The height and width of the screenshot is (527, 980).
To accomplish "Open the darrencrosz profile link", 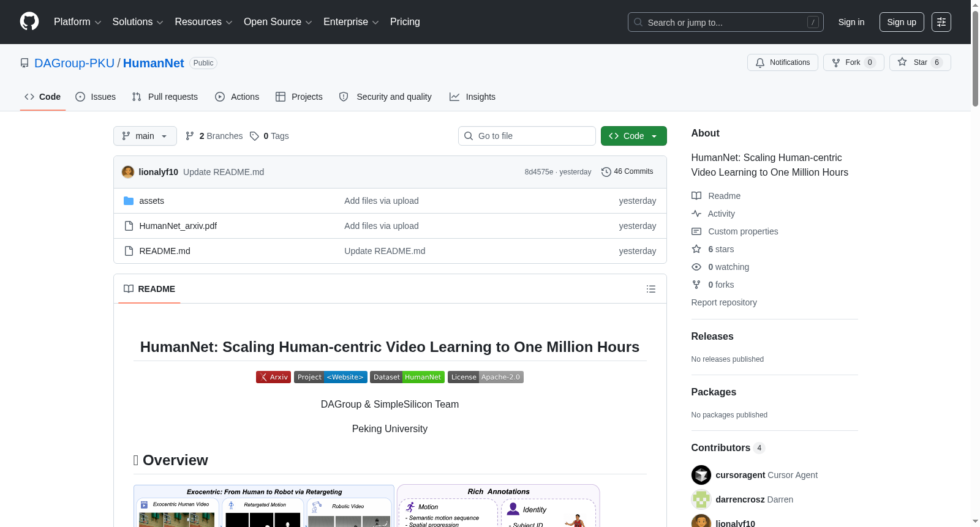I will [x=741, y=499].
